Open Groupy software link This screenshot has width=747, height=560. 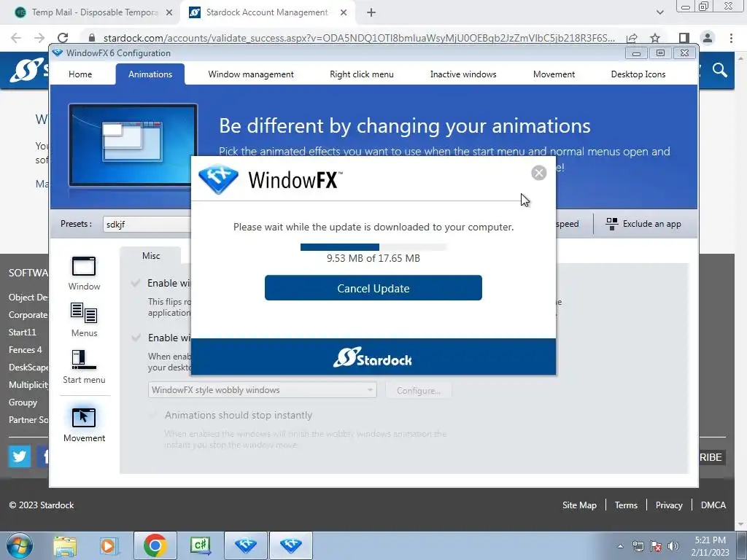coord(23,402)
